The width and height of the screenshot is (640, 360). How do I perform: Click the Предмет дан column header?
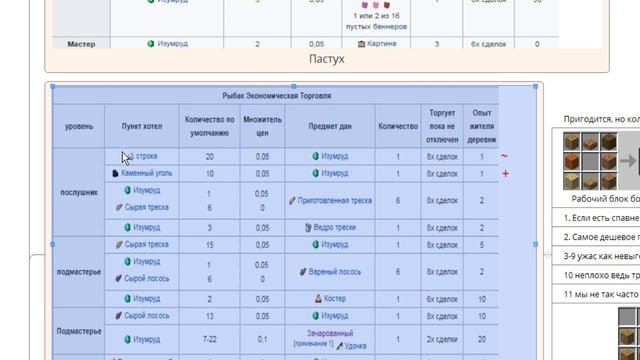tap(330, 127)
